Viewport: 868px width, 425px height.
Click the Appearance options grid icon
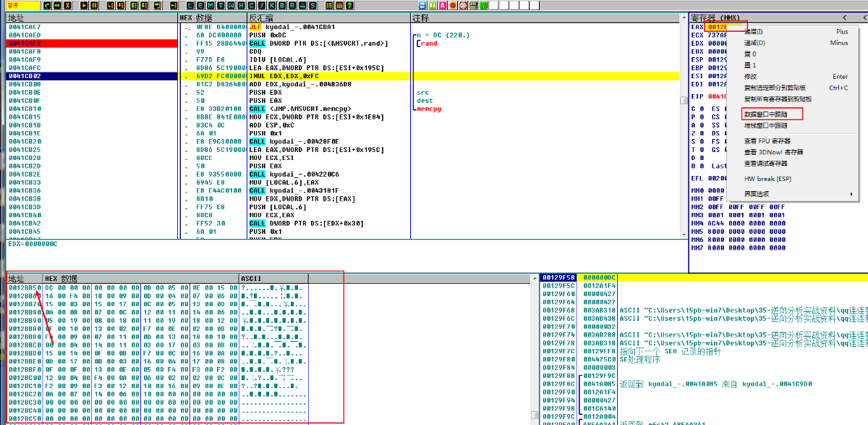(339, 5)
